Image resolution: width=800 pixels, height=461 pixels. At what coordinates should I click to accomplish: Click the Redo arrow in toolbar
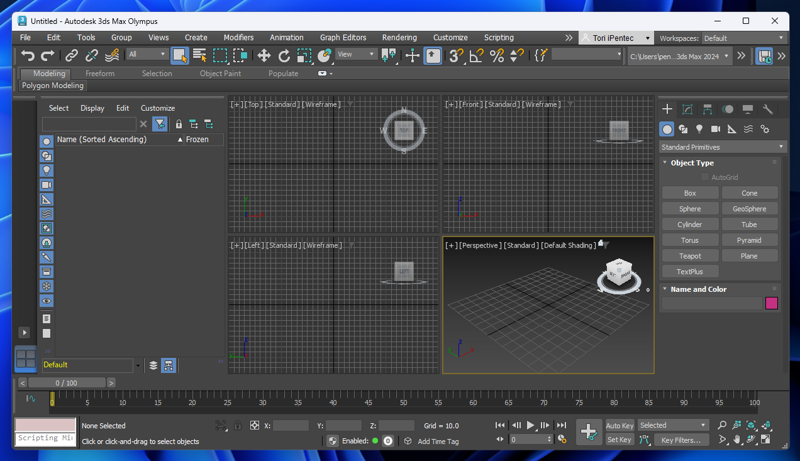pyautogui.click(x=47, y=56)
